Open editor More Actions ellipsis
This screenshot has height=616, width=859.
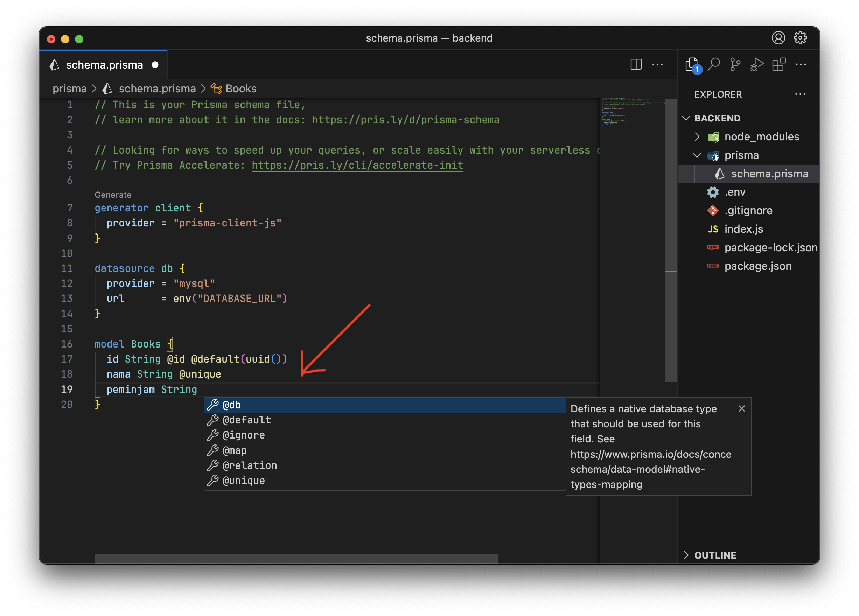click(x=657, y=65)
